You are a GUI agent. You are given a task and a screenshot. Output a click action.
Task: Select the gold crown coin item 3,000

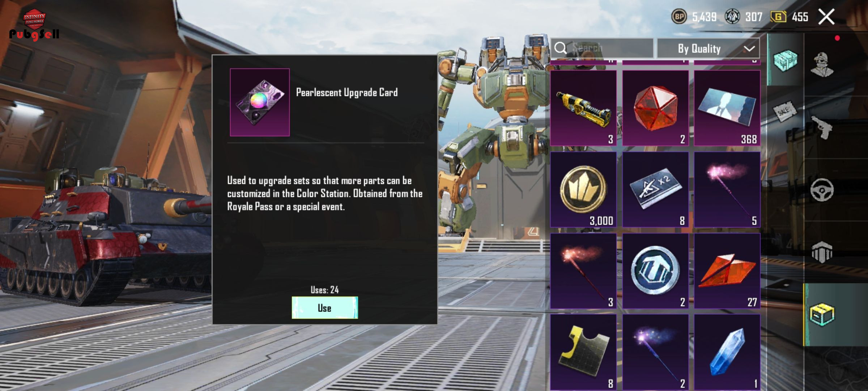pyautogui.click(x=583, y=189)
